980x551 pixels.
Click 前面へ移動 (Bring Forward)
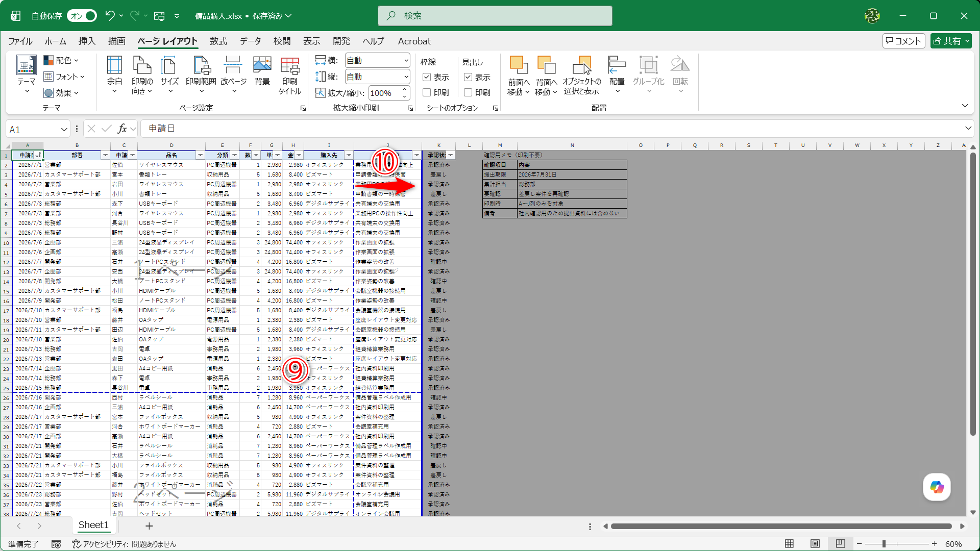pyautogui.click(x=519, y=75)
